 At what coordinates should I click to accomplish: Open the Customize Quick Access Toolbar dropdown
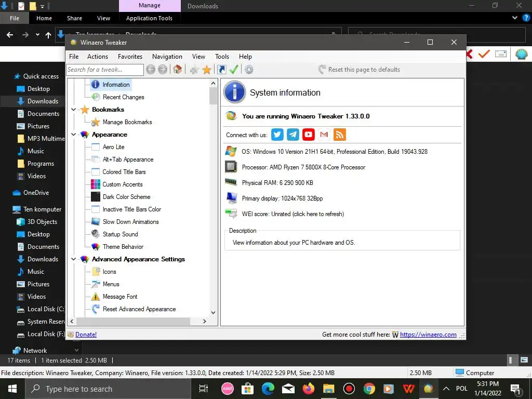(43, 6)
